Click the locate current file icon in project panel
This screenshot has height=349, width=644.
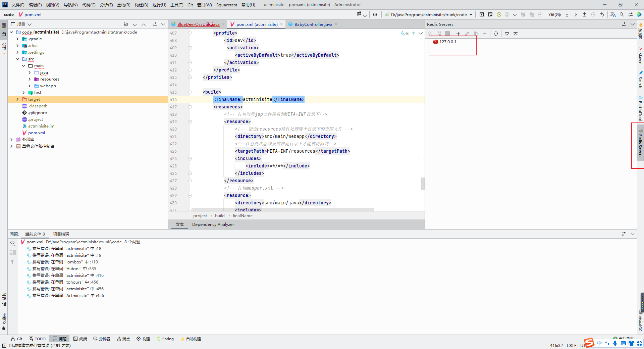(126, 24)
